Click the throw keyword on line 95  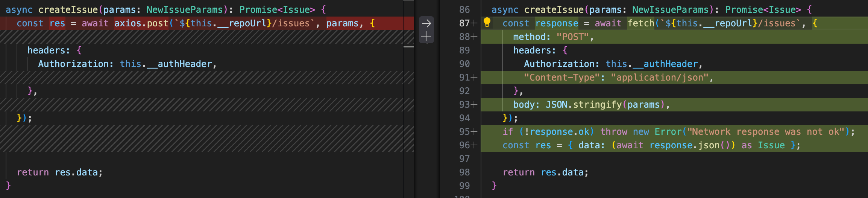click(614, 132)
